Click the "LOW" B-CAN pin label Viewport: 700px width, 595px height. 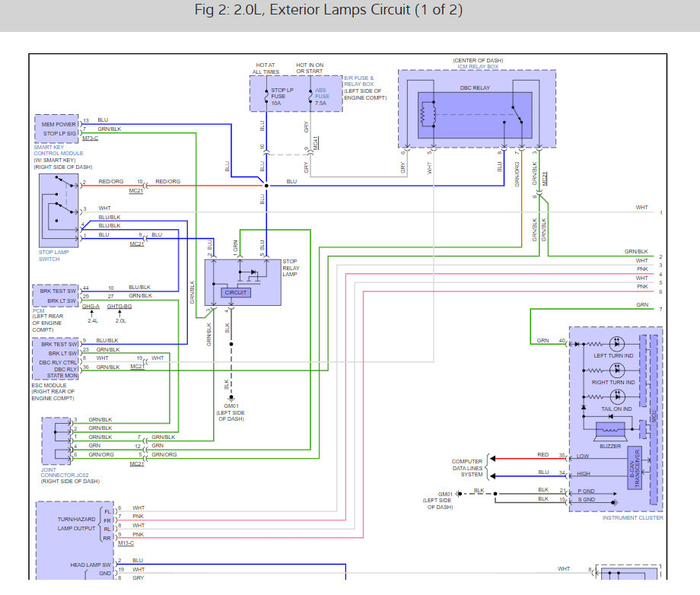click(x=583, y=457)
